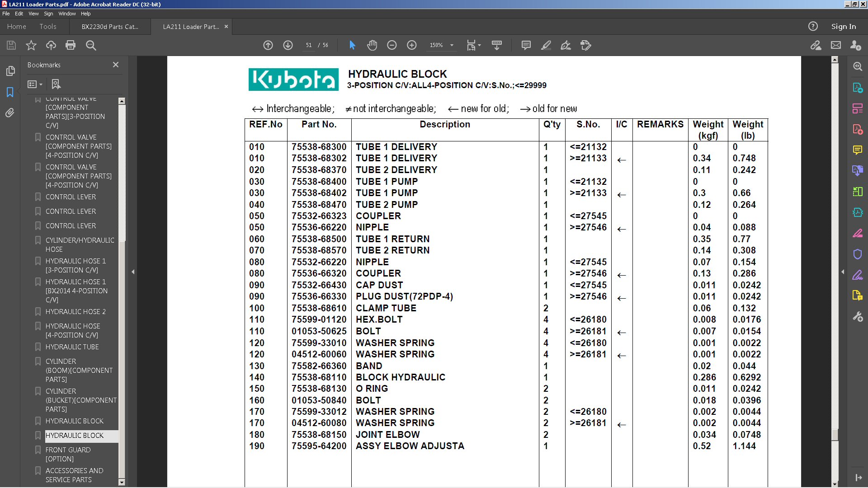Click the Zoom Out minus icon
868x488 pixels.
pos(392,45)
